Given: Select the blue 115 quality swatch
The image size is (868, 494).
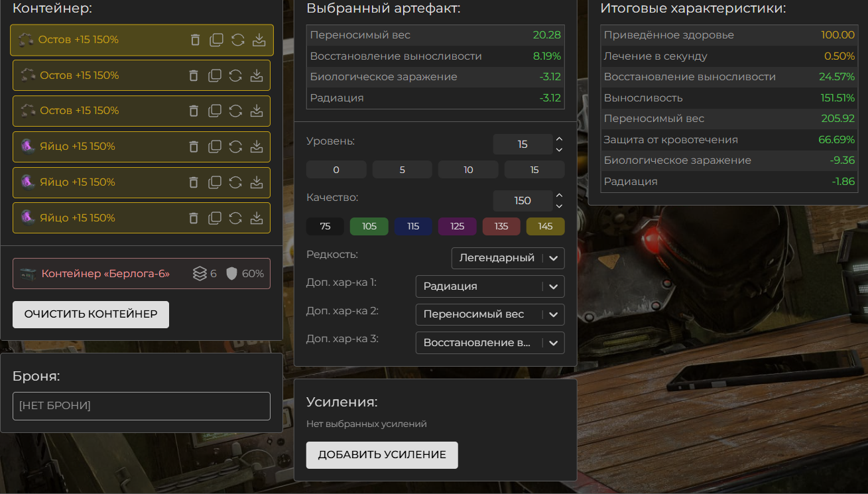Looking at the screenshot, I should (x=413, y=226).
